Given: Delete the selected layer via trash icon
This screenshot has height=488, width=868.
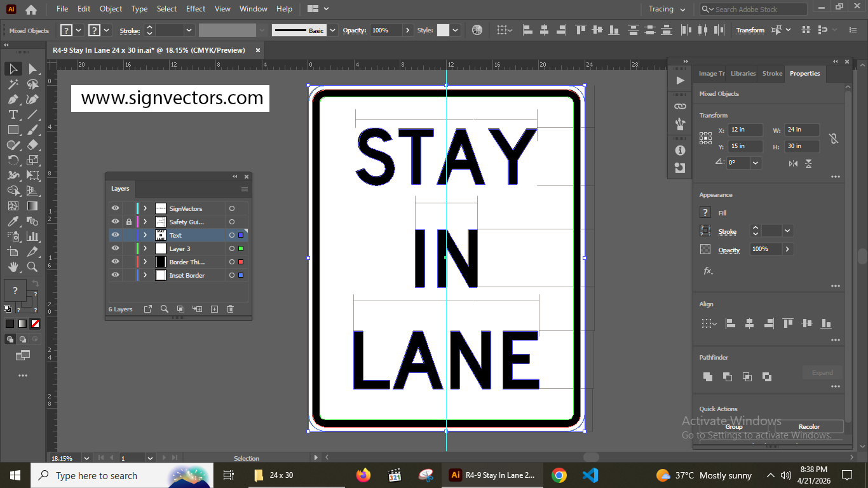Looking at the screenshot, I should click(x=229, y=309).
